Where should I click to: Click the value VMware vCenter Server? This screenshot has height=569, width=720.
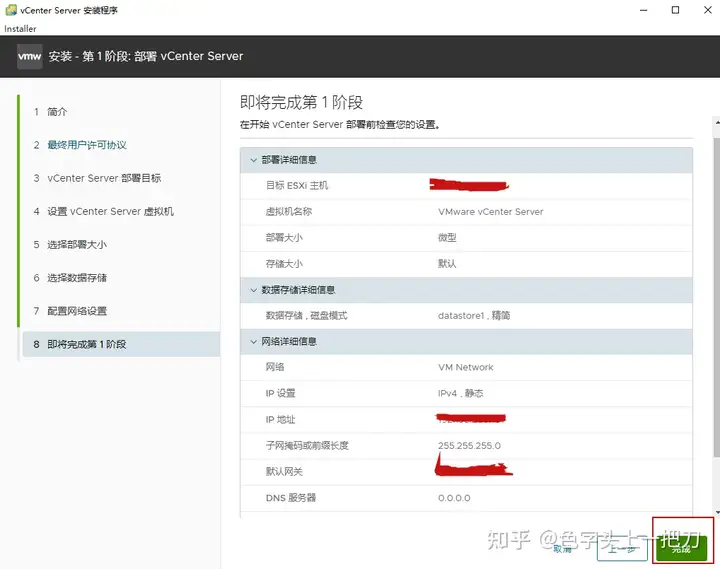(x=490, y=212)
